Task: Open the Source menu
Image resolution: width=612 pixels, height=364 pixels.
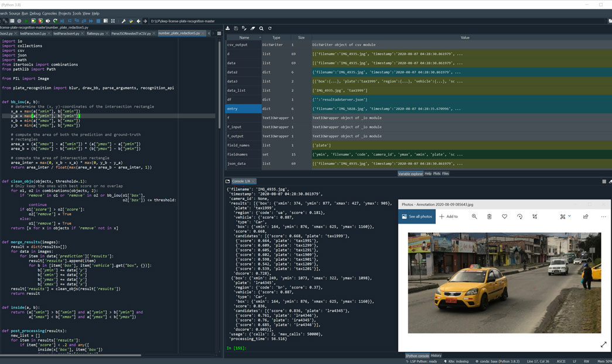Action: [15, 13]
